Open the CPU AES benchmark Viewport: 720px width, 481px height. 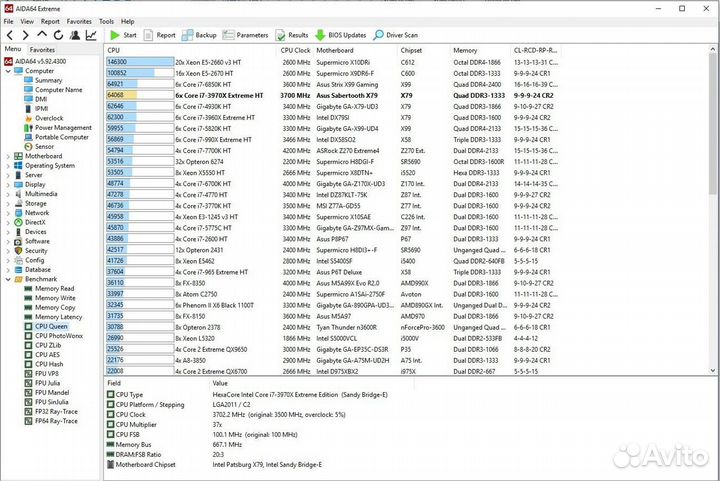(x=47, y=354)
